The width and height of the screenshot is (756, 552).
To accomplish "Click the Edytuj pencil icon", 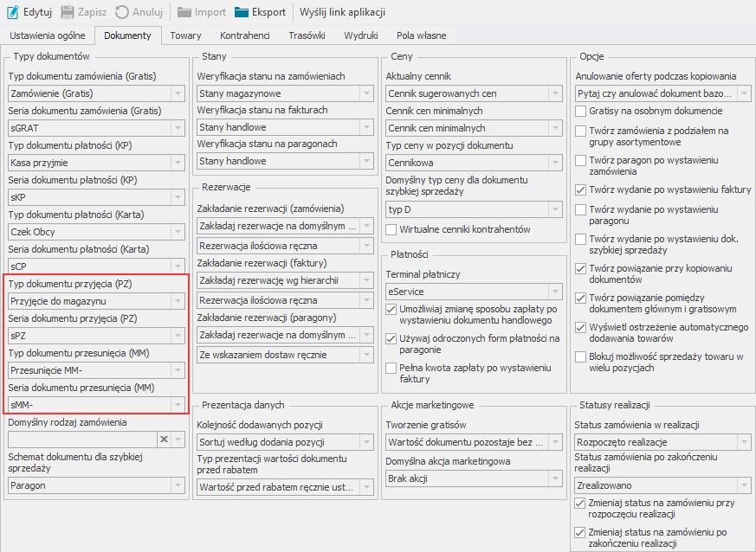I will pos(13,13).
